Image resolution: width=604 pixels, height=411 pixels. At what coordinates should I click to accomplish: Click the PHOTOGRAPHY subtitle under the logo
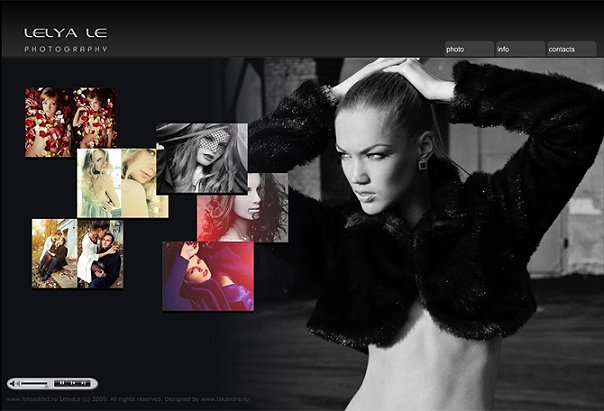click(x=65, y=49)
